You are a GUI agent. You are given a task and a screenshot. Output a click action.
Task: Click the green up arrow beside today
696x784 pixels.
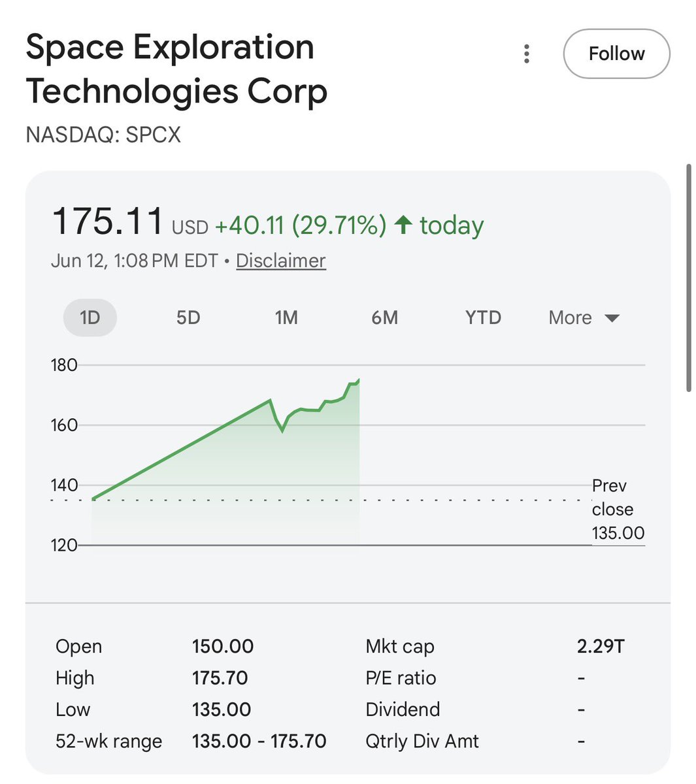coord(403,225)
